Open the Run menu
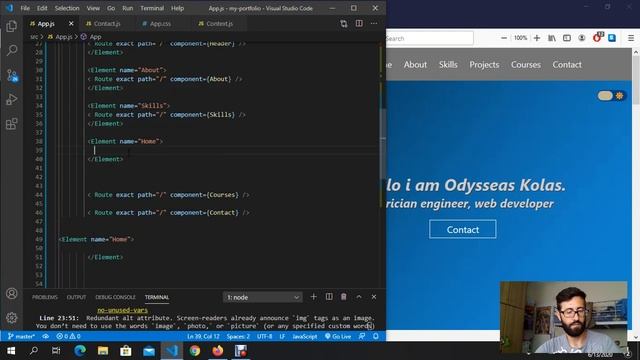The image size is (640, 360). point(127,8)
